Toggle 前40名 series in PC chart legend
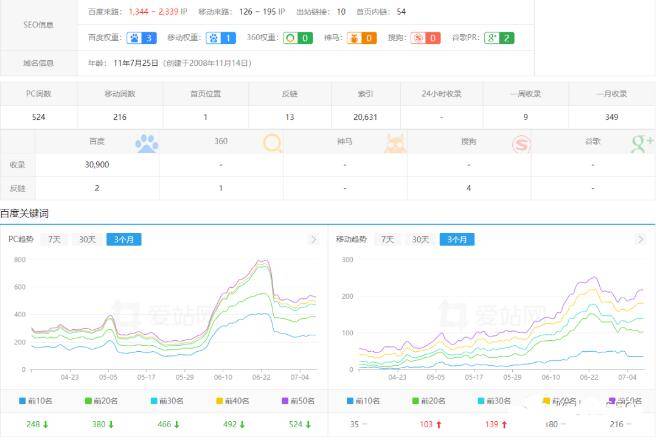The image size is (656, 440). [x=233, y=401]
